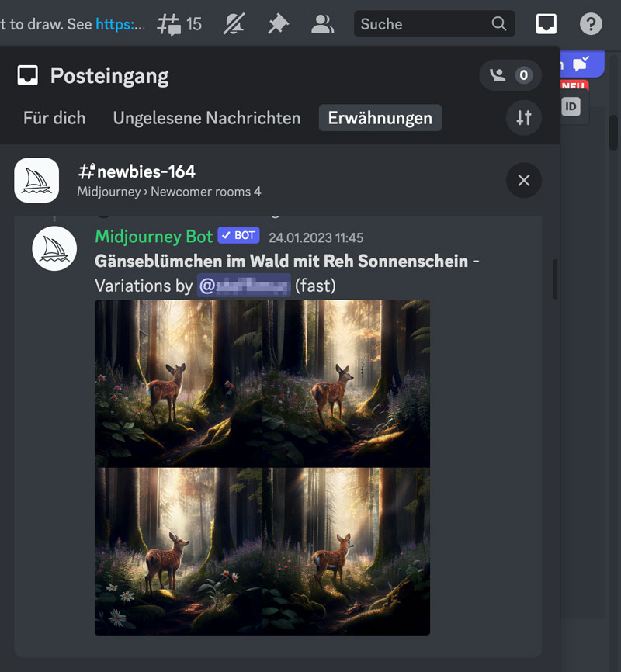Switch to the Für dich tab

coord(54,118)
